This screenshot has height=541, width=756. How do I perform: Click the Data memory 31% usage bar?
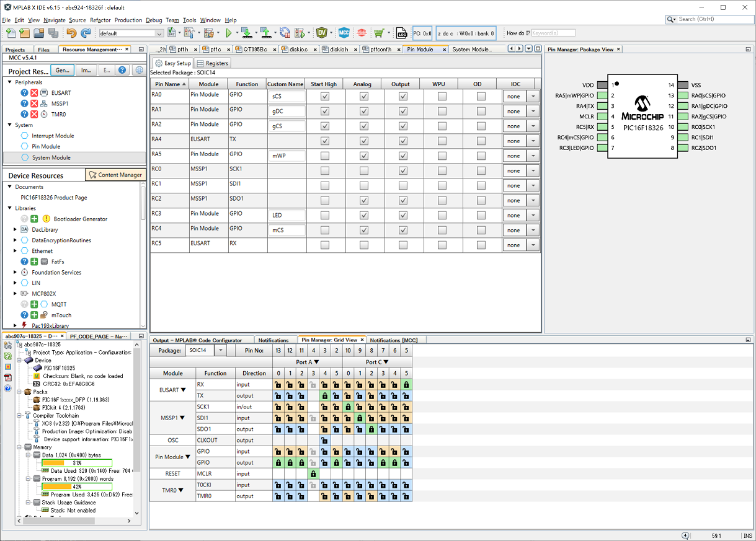click(77, 463)
